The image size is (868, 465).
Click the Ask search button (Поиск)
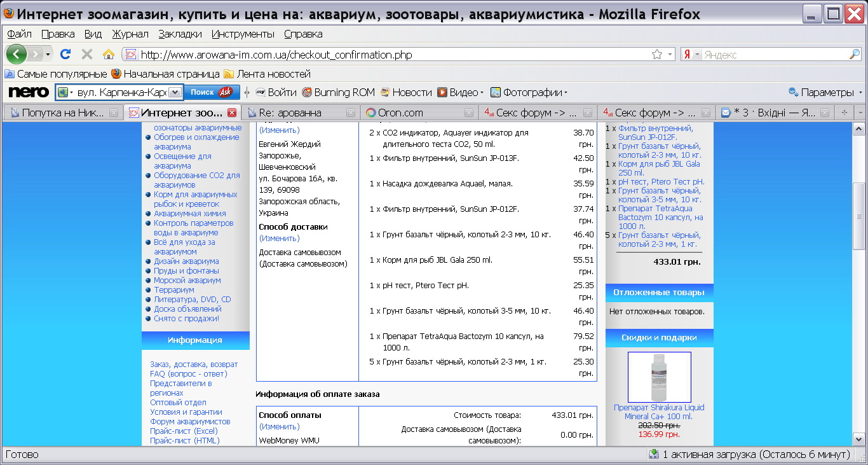[212, 93]
